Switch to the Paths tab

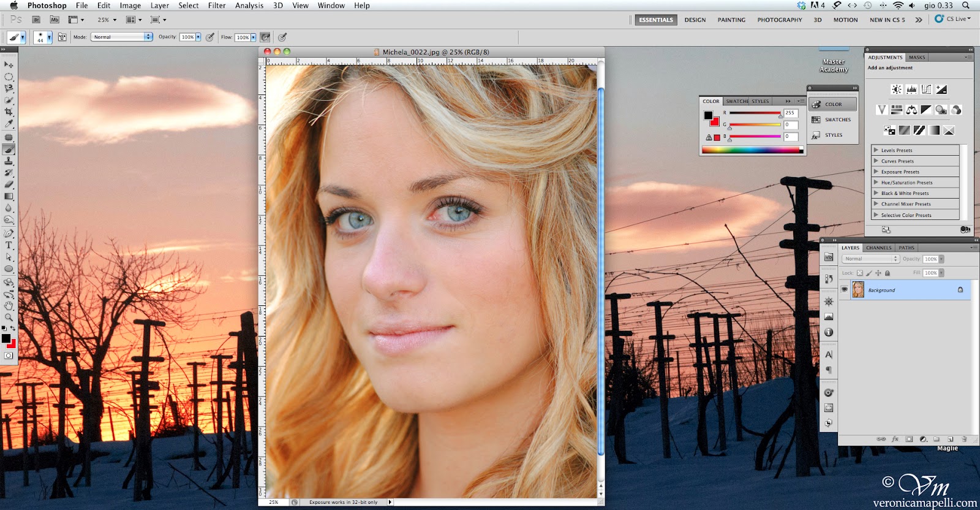click(x=907, y=248)
